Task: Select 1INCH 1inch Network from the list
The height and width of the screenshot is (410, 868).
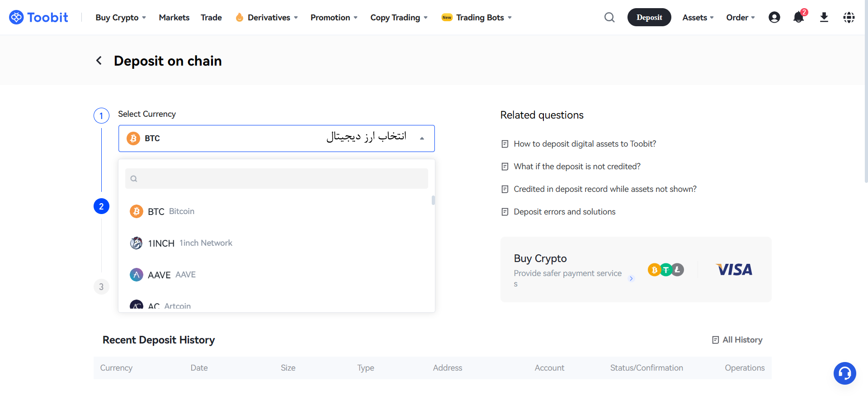Action: tap(277, 243)
